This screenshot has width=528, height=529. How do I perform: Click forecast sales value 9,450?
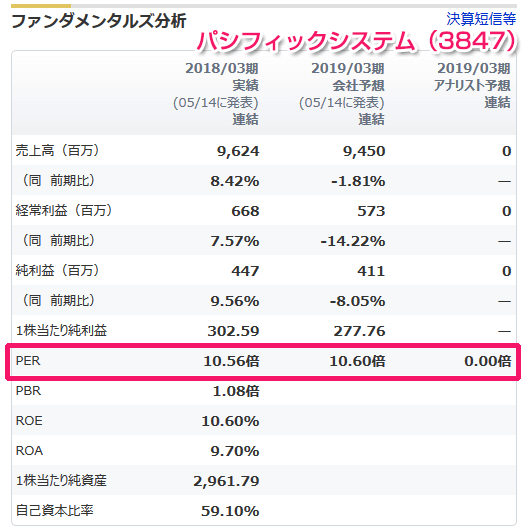click(364, 151)
